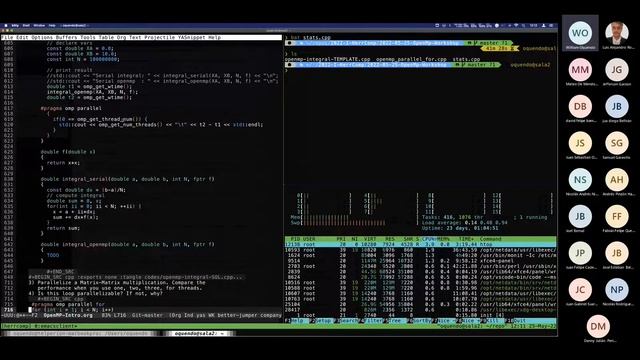
Task: Click stats.cpp in the ls output
Action: (x=467, y=59)
